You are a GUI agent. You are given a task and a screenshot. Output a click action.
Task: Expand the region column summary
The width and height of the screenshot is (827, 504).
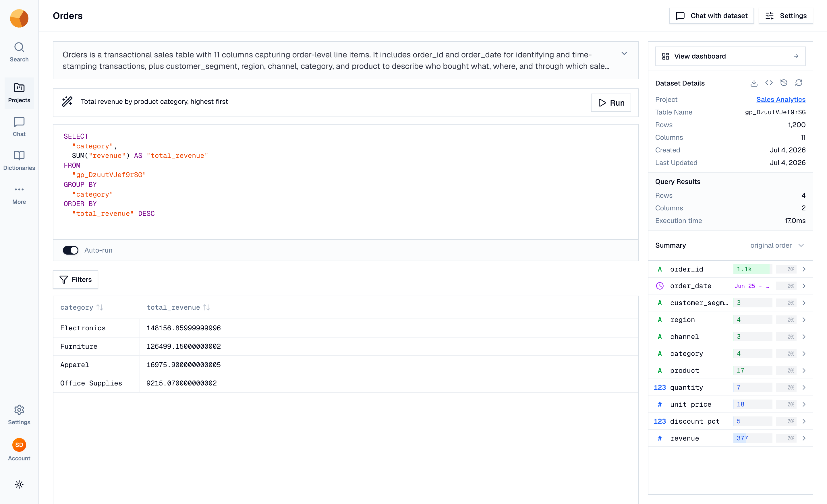click(804, 320)
